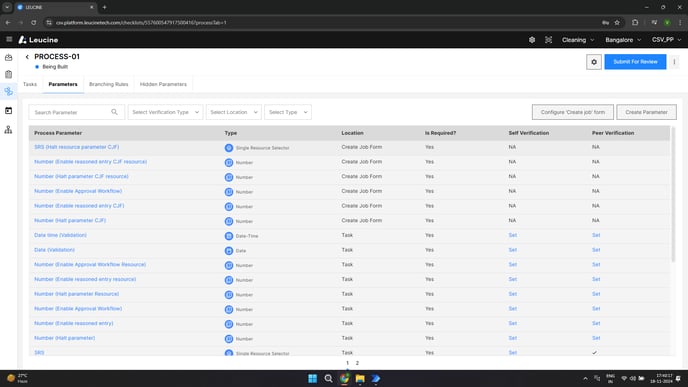Open the first sidebar inbox icon

point(8,57)
